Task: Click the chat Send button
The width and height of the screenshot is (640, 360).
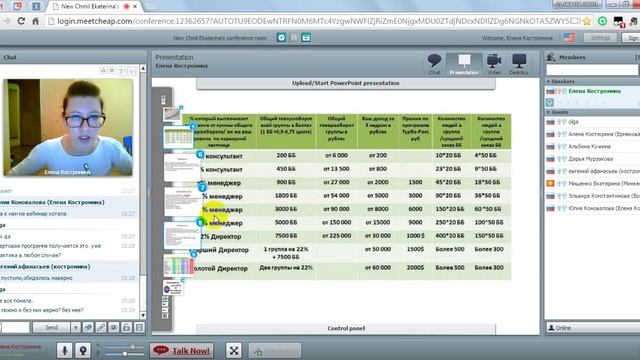Action: coord(51,327)
